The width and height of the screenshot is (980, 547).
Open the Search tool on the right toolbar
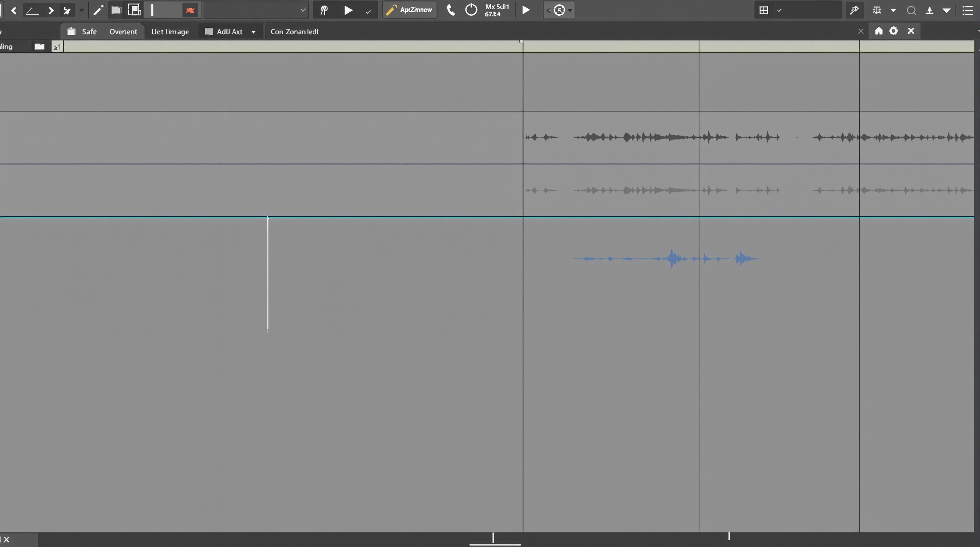click(x=912, y=10)
